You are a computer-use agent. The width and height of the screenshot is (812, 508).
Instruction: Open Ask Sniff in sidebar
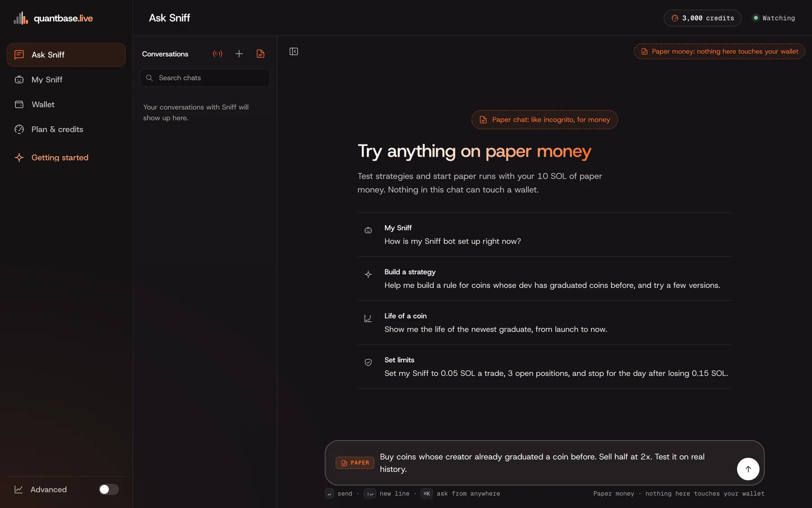tap(66, 55)
